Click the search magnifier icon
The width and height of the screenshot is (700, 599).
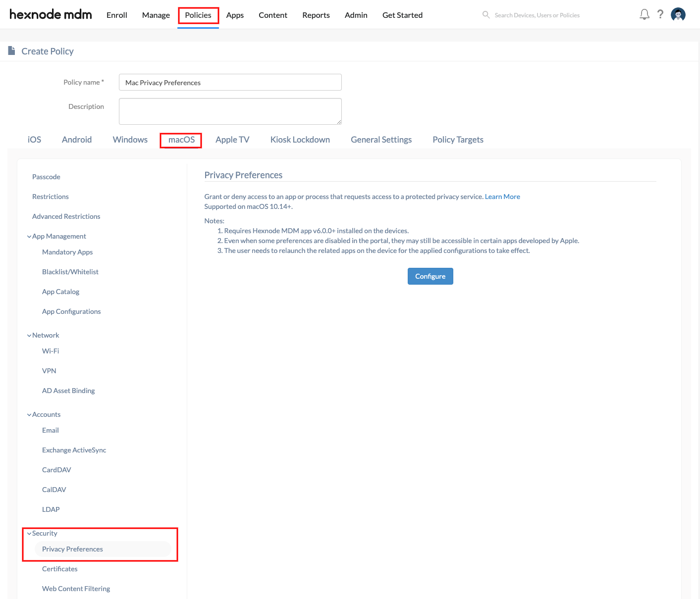[x=486, y=15]
